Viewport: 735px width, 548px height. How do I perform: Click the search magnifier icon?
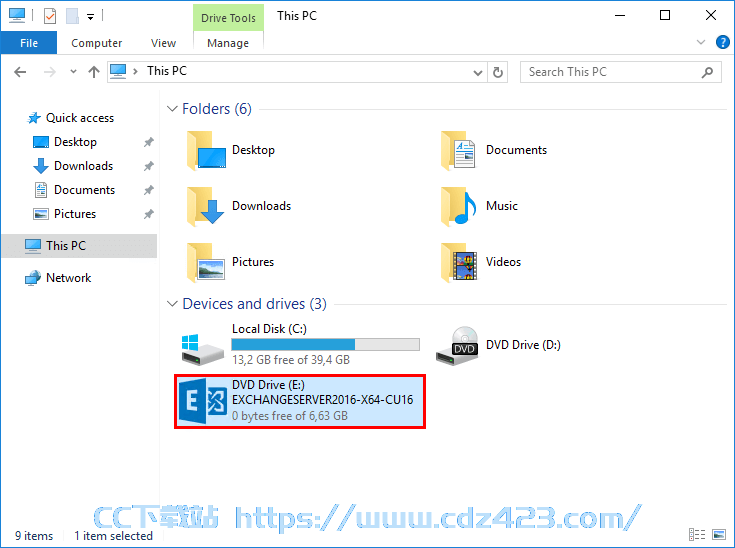(x=707, y=72)
